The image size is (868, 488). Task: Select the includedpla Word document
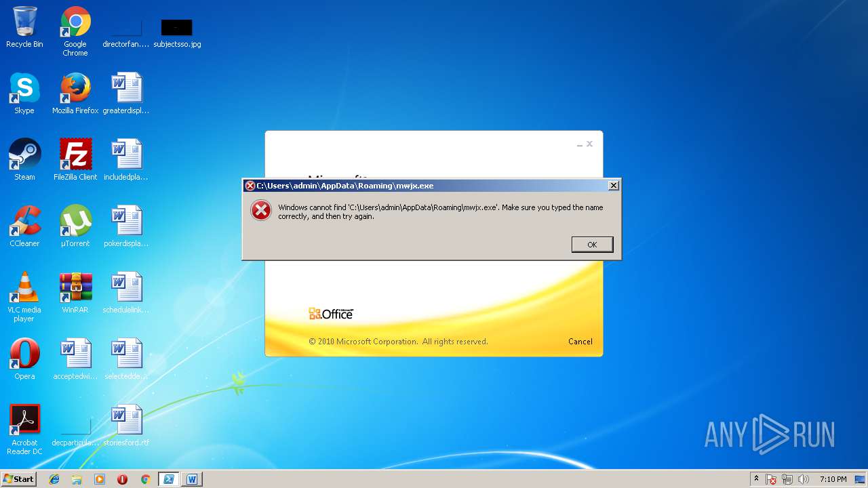[126, 160]
